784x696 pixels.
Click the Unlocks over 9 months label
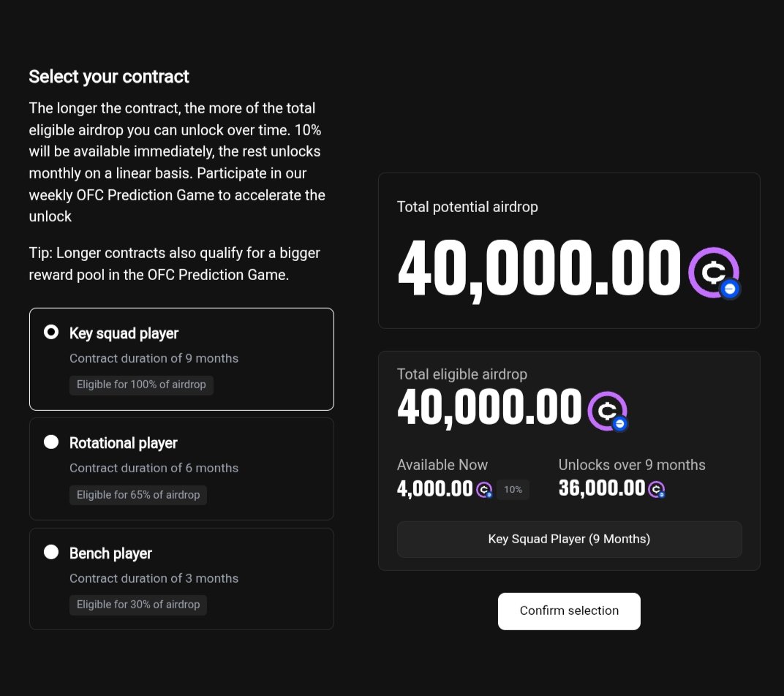[632, 465]
